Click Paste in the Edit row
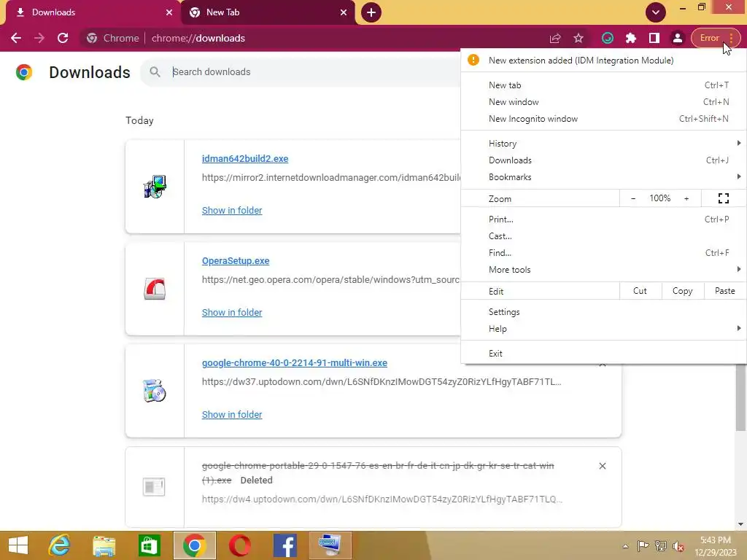This screenshot has height=560, width=747. 724,291
